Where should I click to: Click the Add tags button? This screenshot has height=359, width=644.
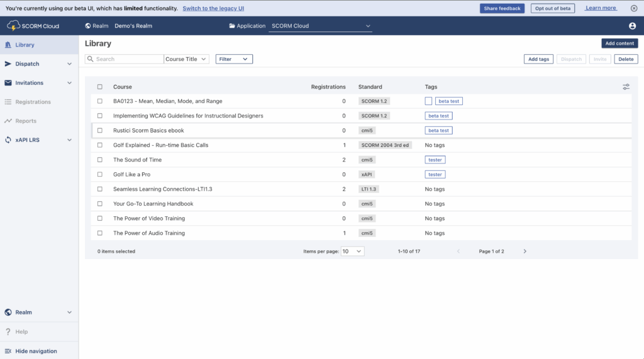pos(538,59)
